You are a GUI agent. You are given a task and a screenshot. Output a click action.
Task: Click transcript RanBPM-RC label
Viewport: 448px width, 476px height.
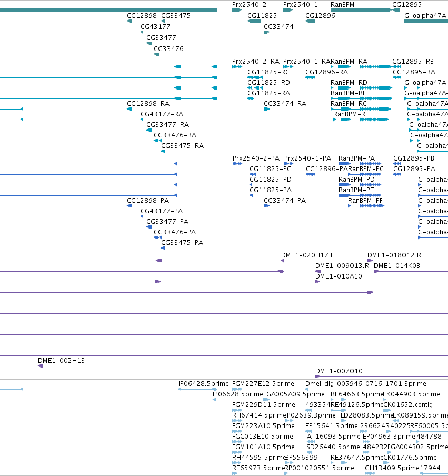349,104
